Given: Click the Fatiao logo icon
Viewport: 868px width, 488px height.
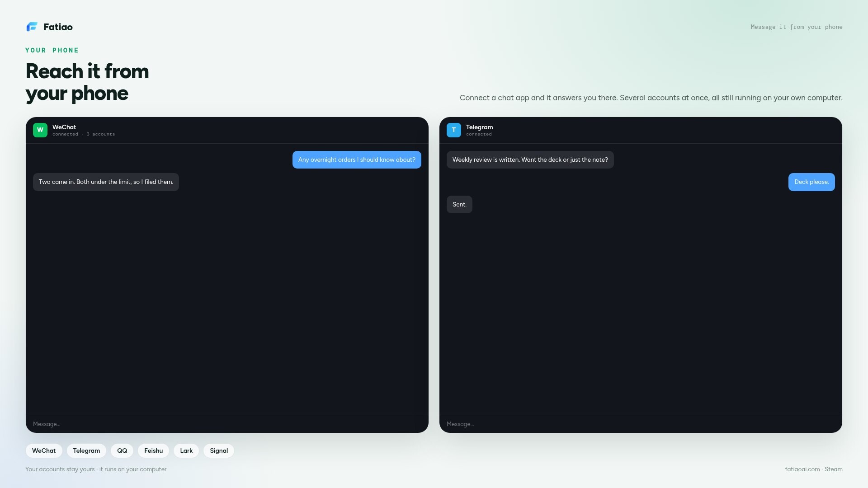Looking at the screenshot, I should click(x=32, y=27).
